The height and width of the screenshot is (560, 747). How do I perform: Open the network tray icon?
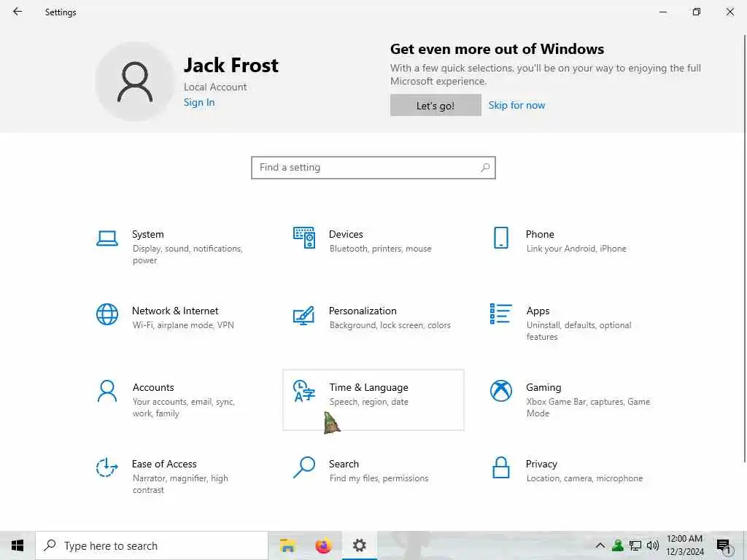coord(635,545)
